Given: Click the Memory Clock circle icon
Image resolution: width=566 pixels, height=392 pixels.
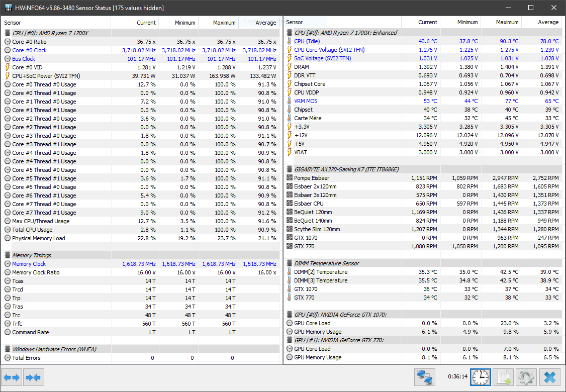Looking at the screenshot, I should tap(8, 263).
